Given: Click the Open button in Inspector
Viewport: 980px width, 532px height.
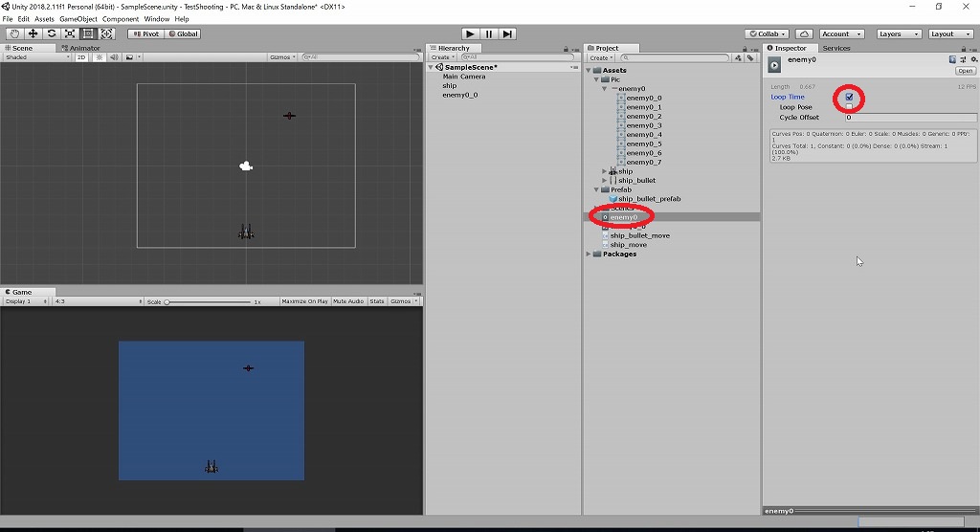Looking at the screenshot, I should (x=966, y=71).
